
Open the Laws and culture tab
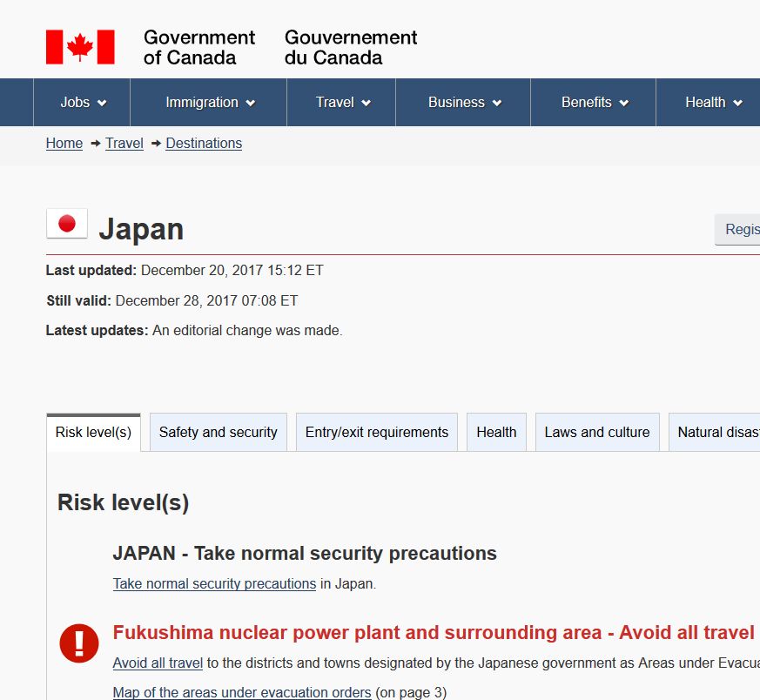tap(596, 433)
